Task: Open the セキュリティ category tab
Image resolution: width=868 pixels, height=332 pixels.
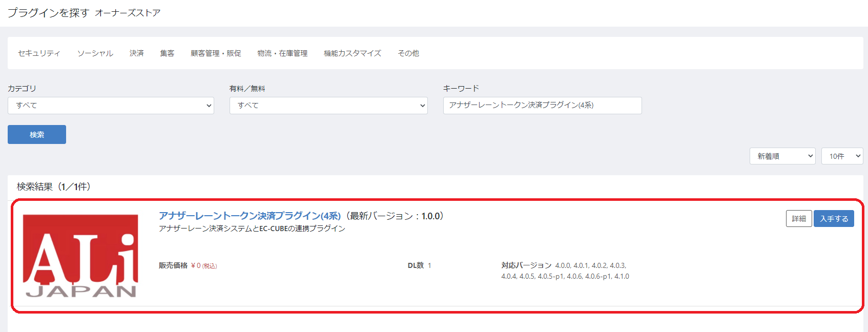Action: tap(39, 53)
